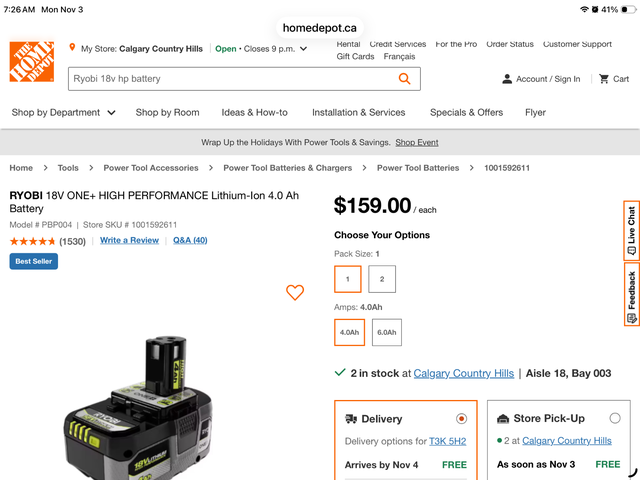The image size is (640, 480).
Task: Click Power Tool Batteries & Chargers breadcrumb
Action: [287, 168]
